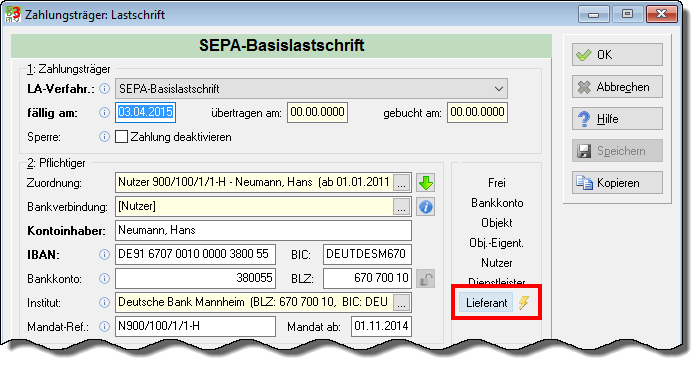Click the Mandat-Ref. field N900/100/1/1-H

pyautogui.click(x=195, y=327)
